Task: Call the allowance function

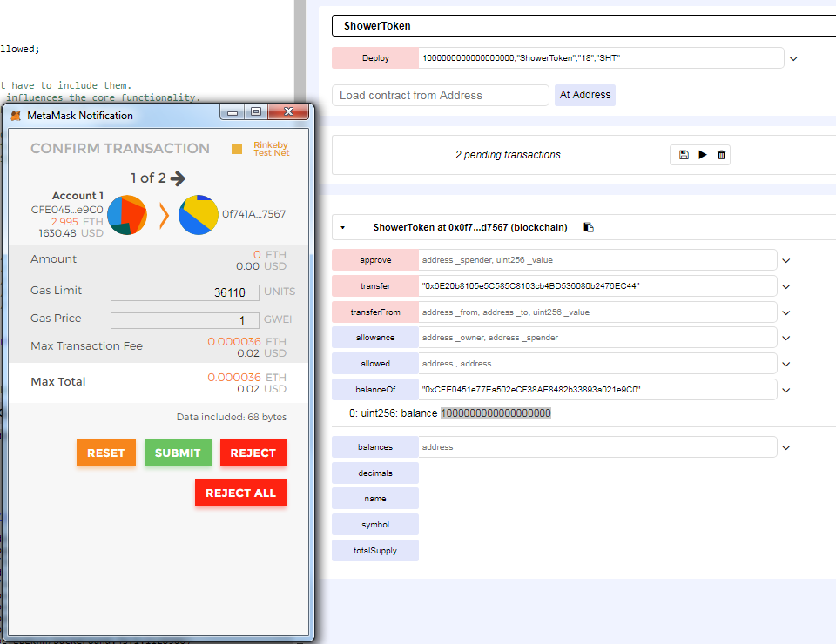Action: [375, 338]
